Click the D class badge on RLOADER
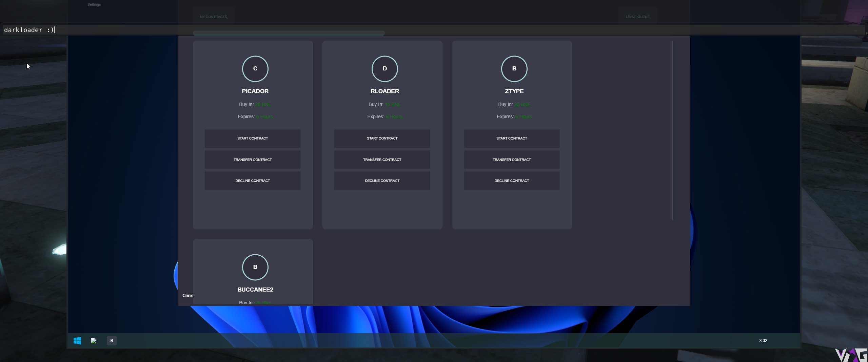Image resolution: width=868 pixels, height=362 pixels. pos(385,69)
